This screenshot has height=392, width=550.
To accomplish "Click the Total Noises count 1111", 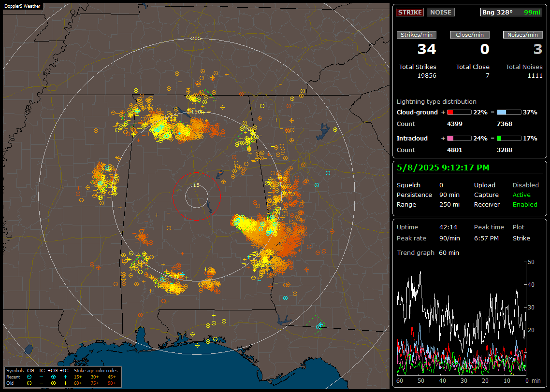I will click(x=535, y=76).
